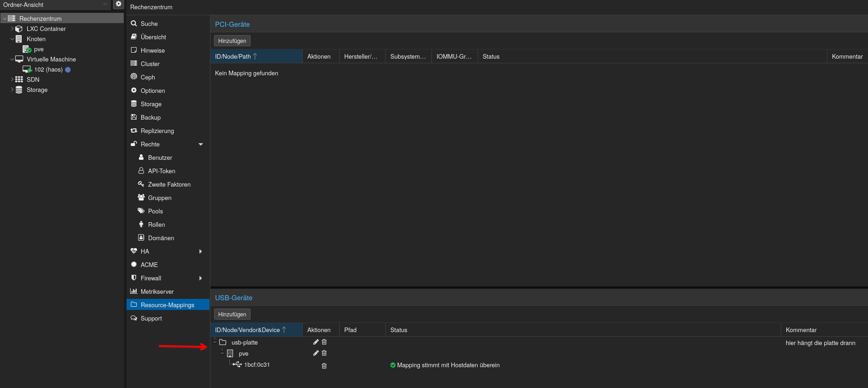Viewport: 868px width, 388px height.
Task: Click the Knoten building icon
Action: (x=19, y=39)
